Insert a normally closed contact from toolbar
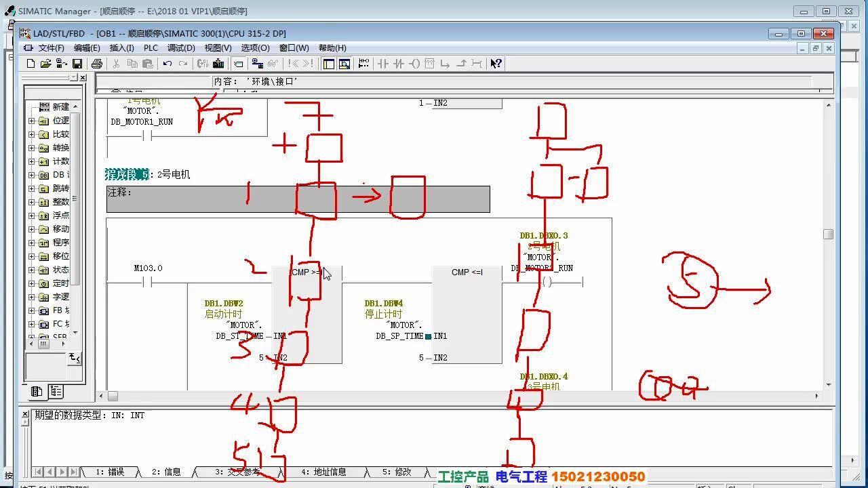The height and width of the screenshot is (488, 868). tap(399, 64)
